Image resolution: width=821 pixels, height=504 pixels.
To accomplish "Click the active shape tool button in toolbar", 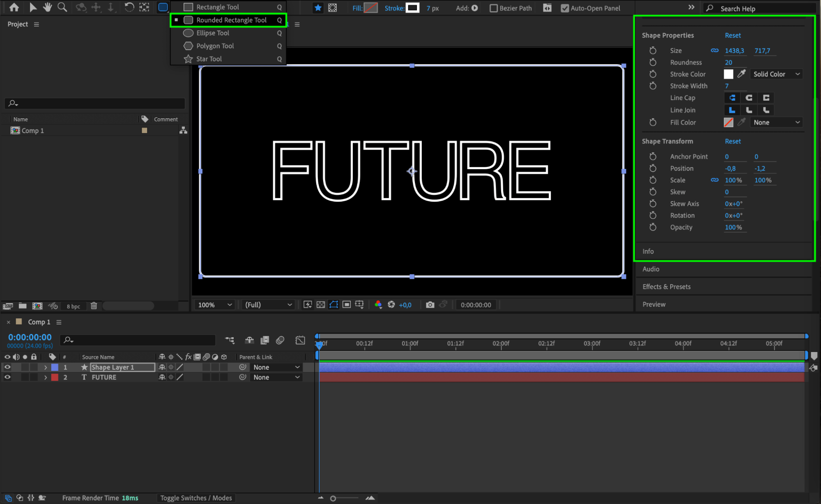I will (163, 7).
